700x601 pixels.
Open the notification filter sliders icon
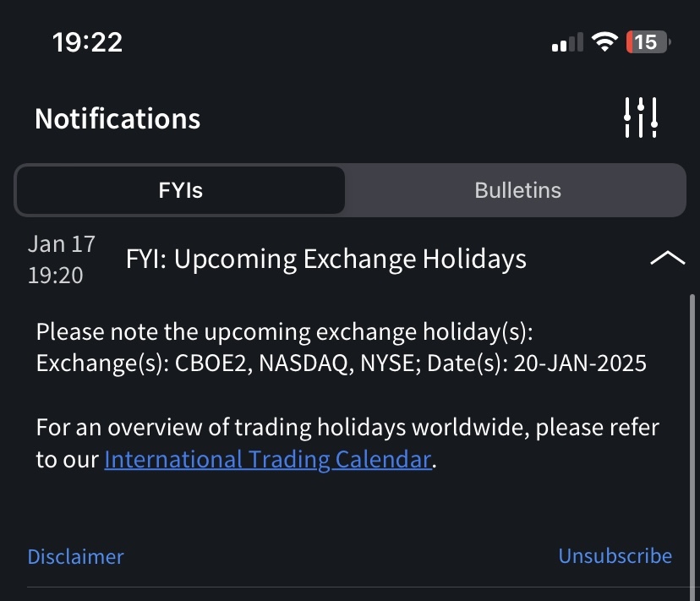tap(640, 117)
